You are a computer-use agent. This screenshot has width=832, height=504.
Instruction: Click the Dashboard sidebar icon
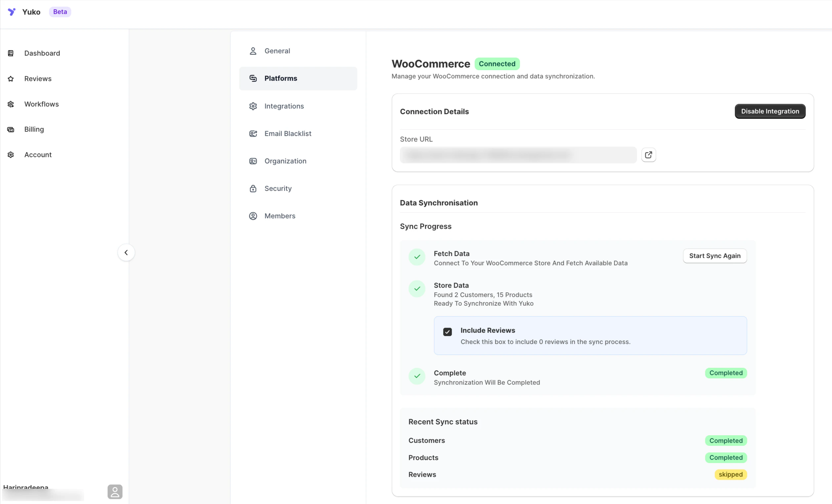coord(11,53)
